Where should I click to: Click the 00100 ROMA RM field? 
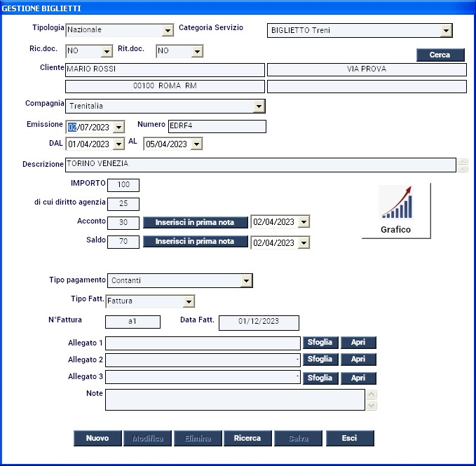click(165, 86)
